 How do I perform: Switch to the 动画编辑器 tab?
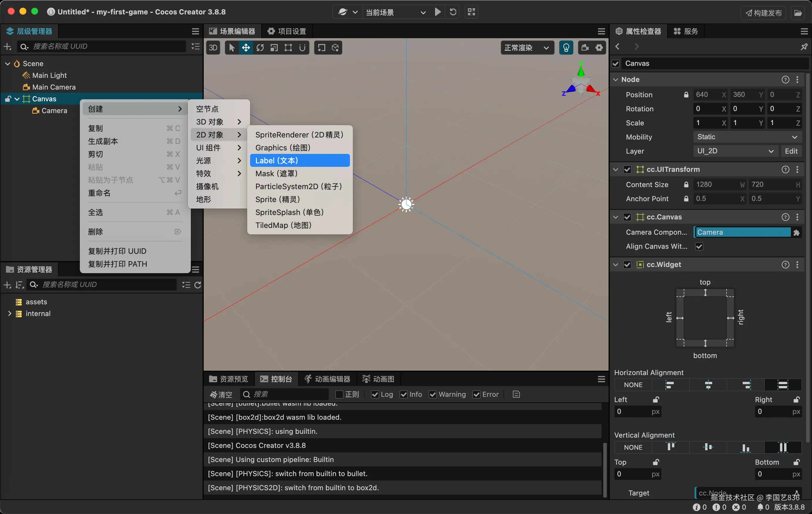327,379
